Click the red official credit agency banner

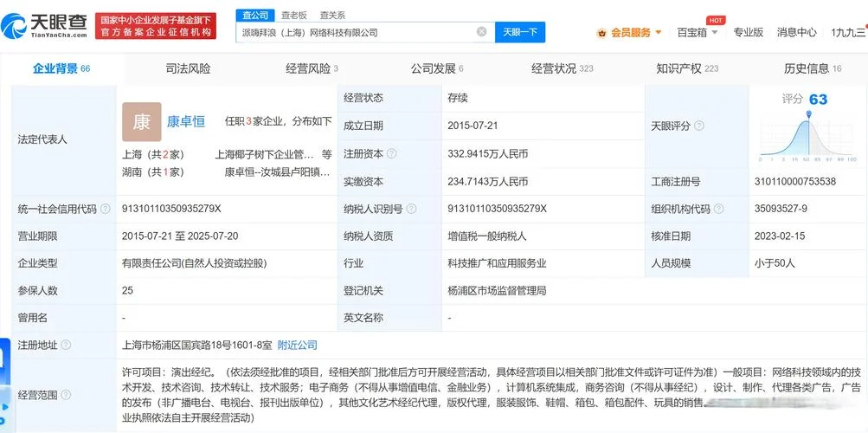coord(156,26)
